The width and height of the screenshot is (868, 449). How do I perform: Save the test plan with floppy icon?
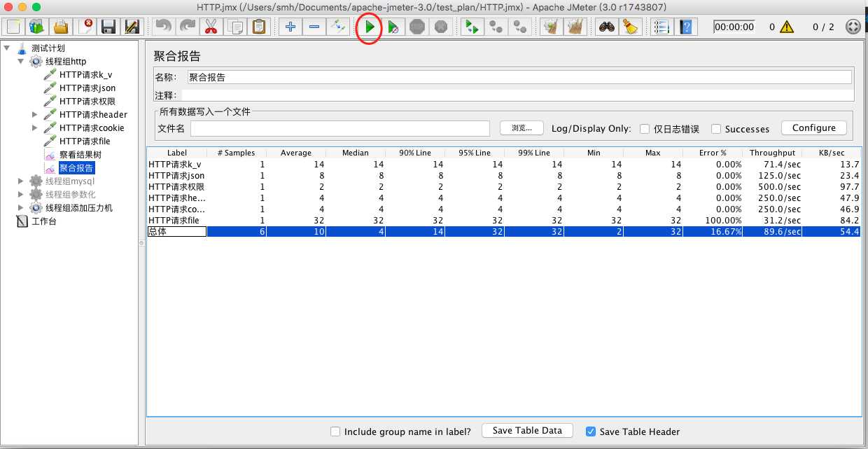click(x=108, y=27)
